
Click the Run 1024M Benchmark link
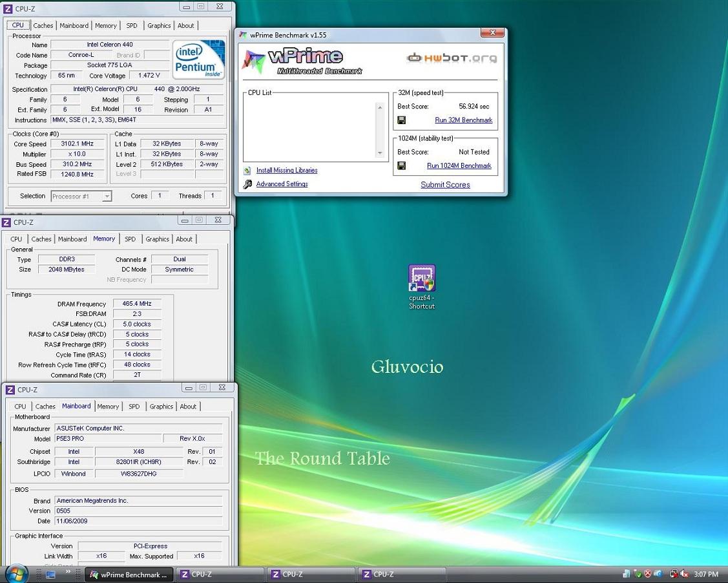(x=459, y=166)
